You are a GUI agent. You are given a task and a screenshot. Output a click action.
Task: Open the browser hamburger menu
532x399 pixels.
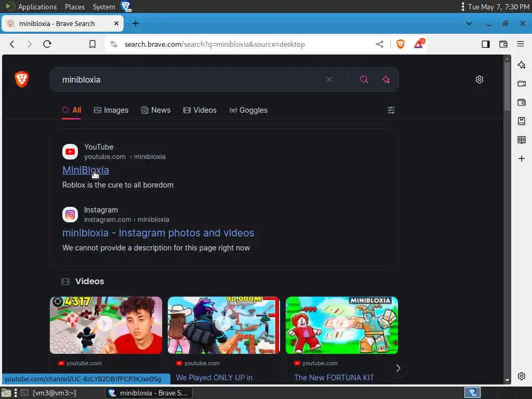[521, 44]
